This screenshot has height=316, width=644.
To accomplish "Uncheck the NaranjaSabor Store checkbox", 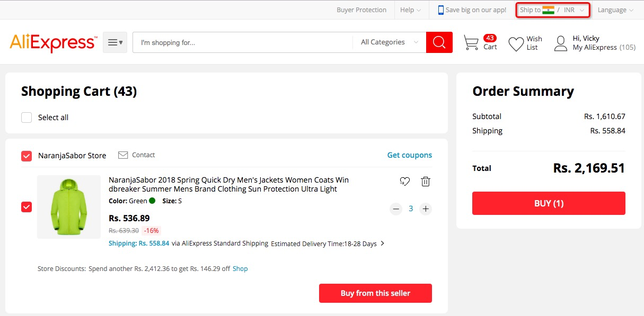I will click(x=27, y=156).
